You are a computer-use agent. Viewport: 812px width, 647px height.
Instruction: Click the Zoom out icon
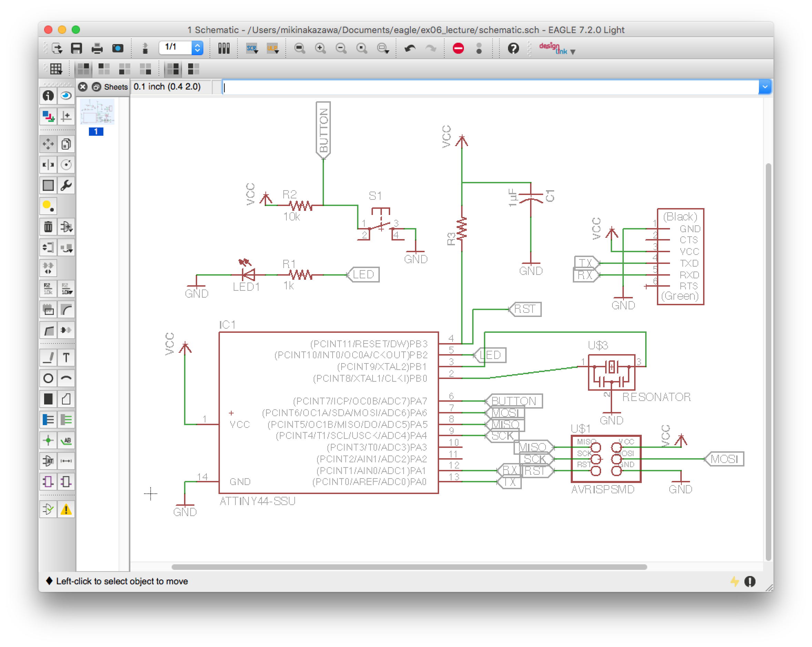click(x=341, y=48)
